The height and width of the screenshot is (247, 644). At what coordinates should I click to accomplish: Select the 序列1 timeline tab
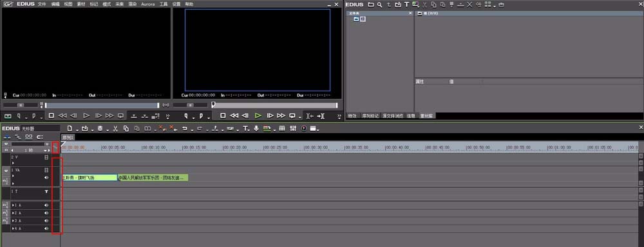[68, 137]
